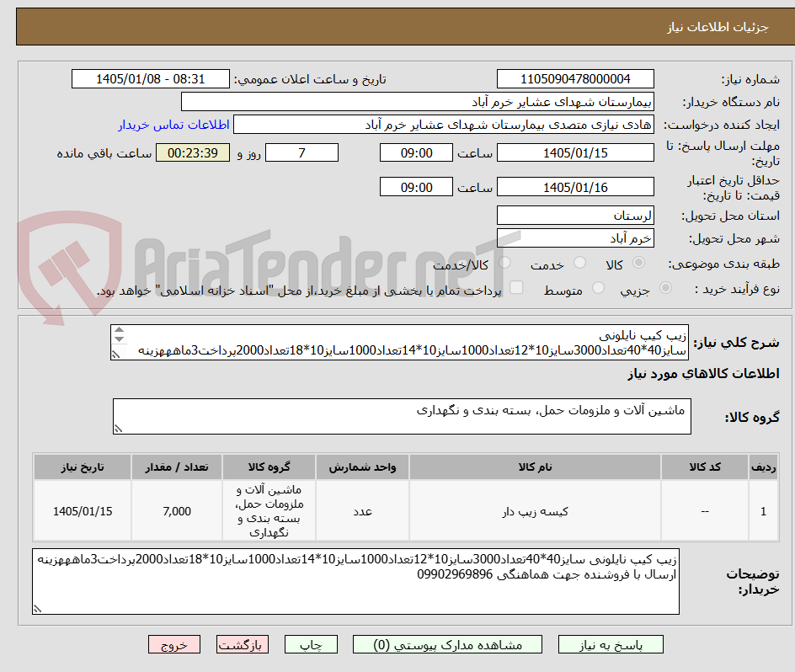Click the خروج exit button
This screenshot has width=795, height=672.
point(173,644)
